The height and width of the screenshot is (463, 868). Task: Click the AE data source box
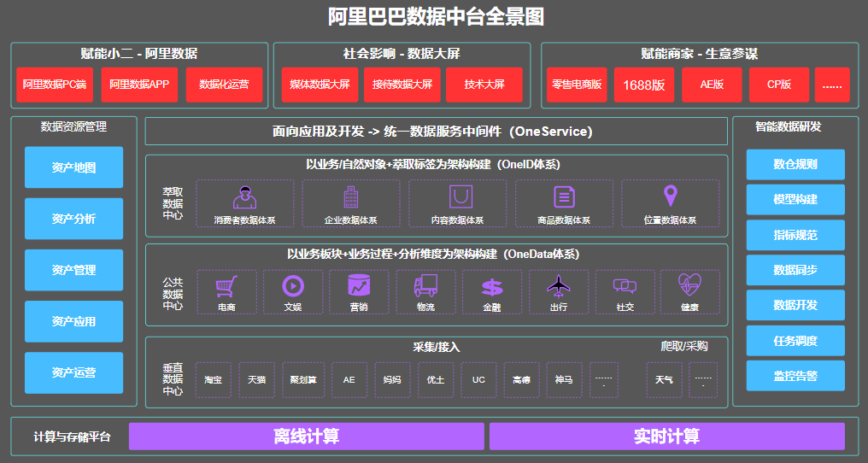pos(349,380)
